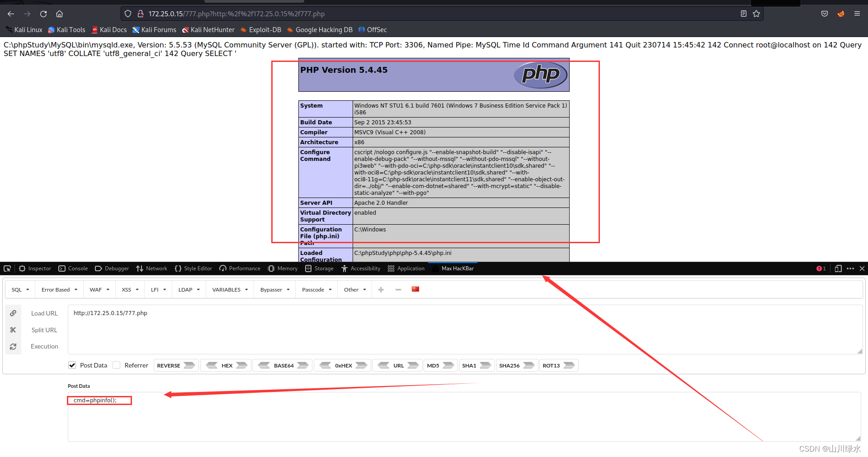Expand the Passcode dropdown
Screen dimensions: 868x457
[x=317, y=290]
